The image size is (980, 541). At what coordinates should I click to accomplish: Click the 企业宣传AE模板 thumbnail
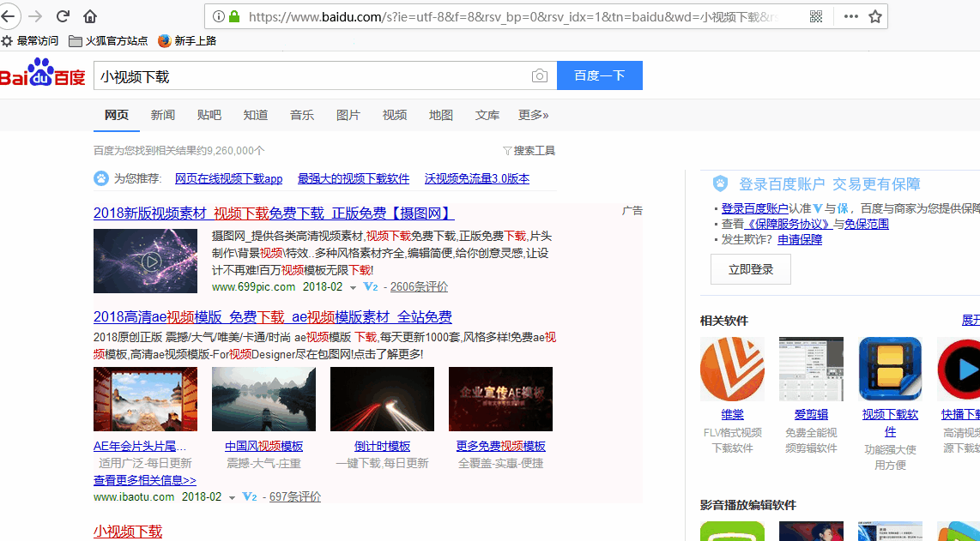pos(500,400)
